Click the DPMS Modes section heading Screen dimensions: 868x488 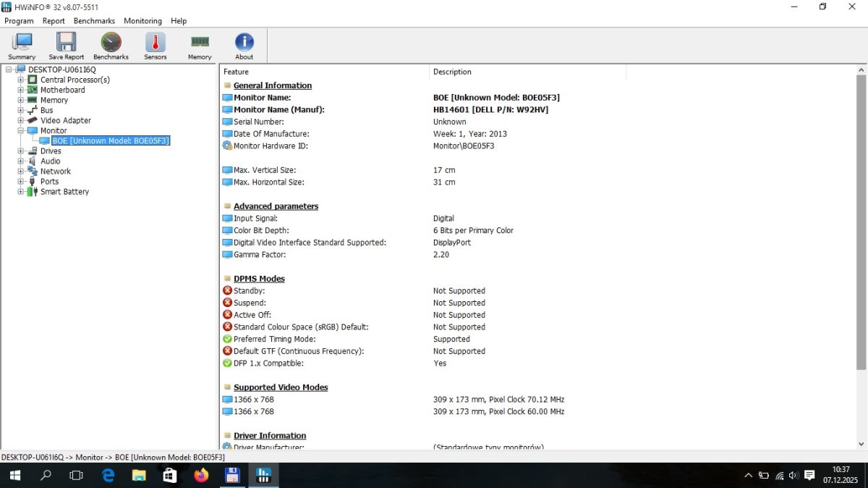coord(259,279)
